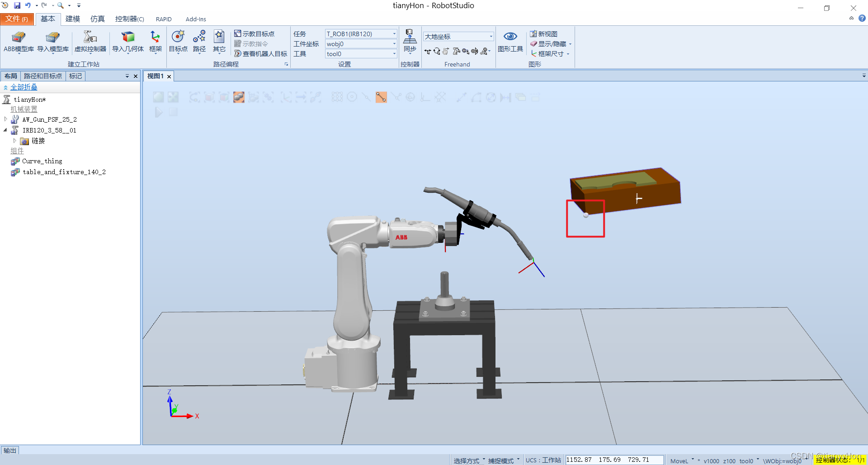Click the point-to-point measure icon

(x=461, y=97)
